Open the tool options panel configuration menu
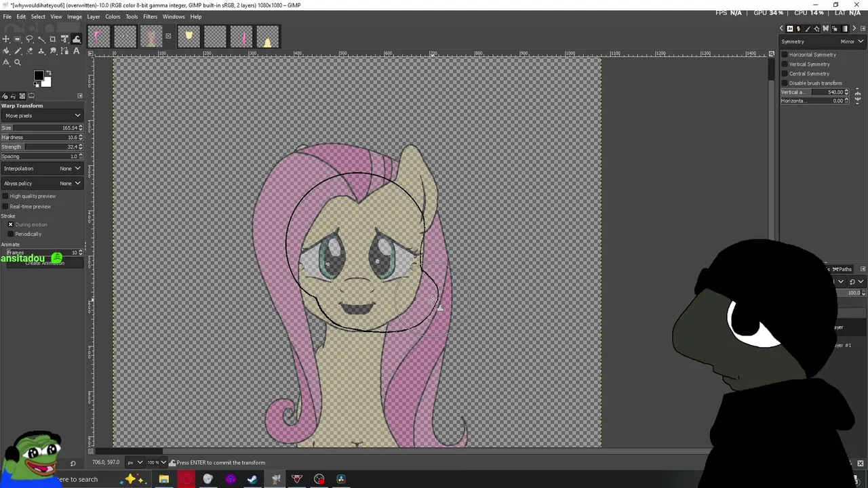 click(x=80, y=96)
